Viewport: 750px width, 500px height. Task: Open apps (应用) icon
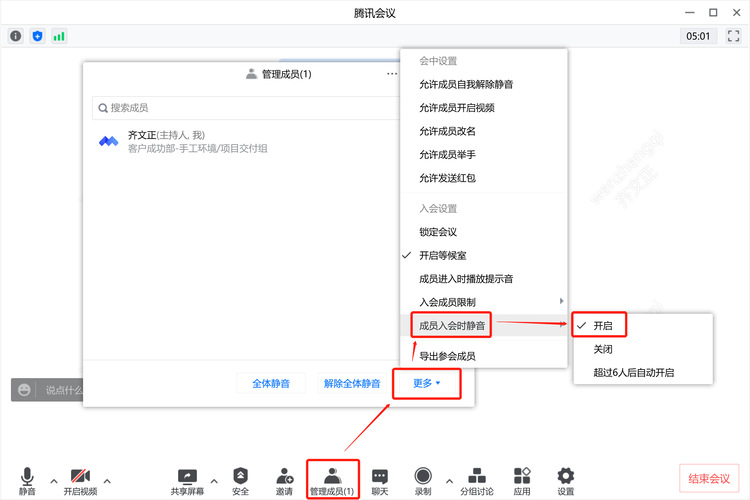pyautogui.click(x=522, y=481)
